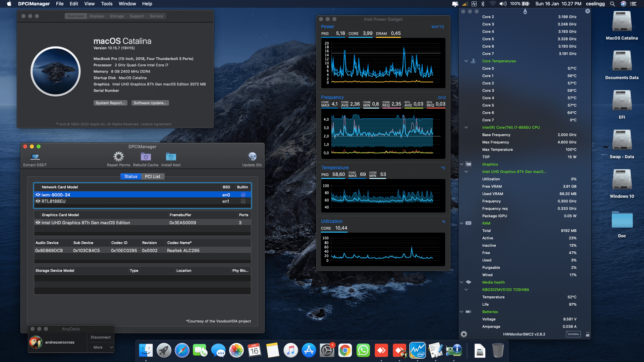Open the Tools menu in menu bar

coord(107,4)
